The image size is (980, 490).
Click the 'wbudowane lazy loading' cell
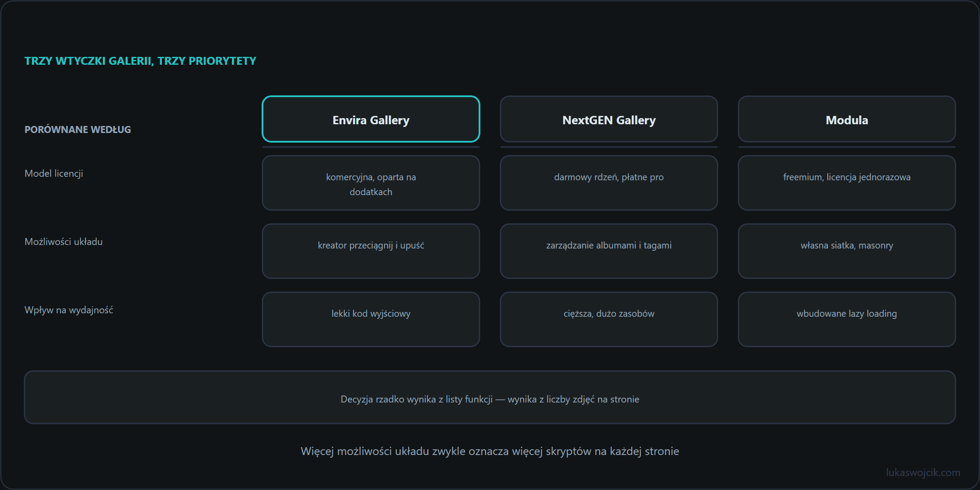(x=847, y=319)
